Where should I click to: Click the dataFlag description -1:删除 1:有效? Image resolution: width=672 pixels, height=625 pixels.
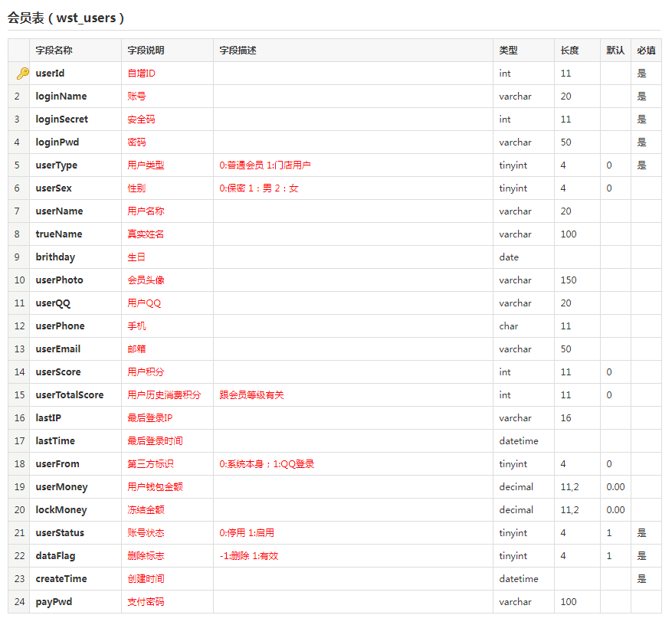point(249,556)
